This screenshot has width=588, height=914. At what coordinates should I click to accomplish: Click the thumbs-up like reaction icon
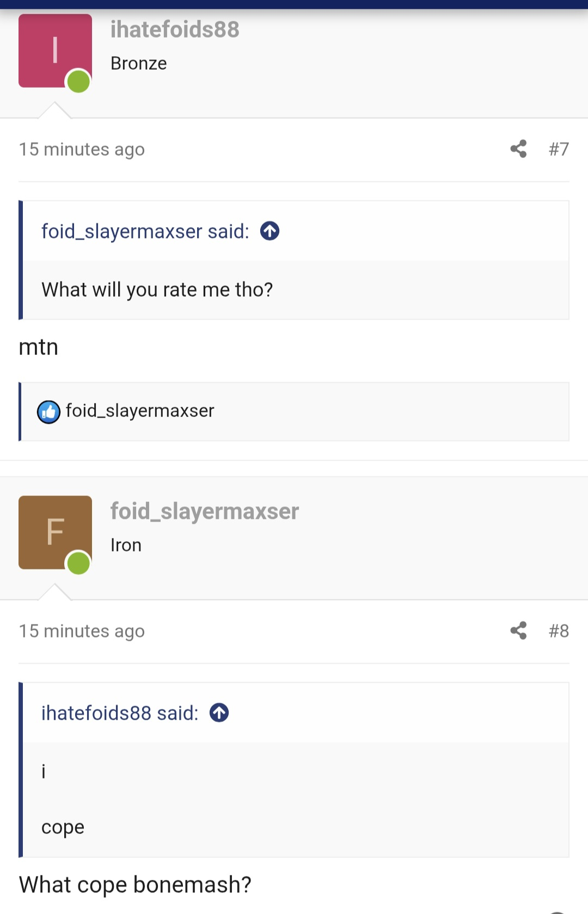(x=48, y=412)
